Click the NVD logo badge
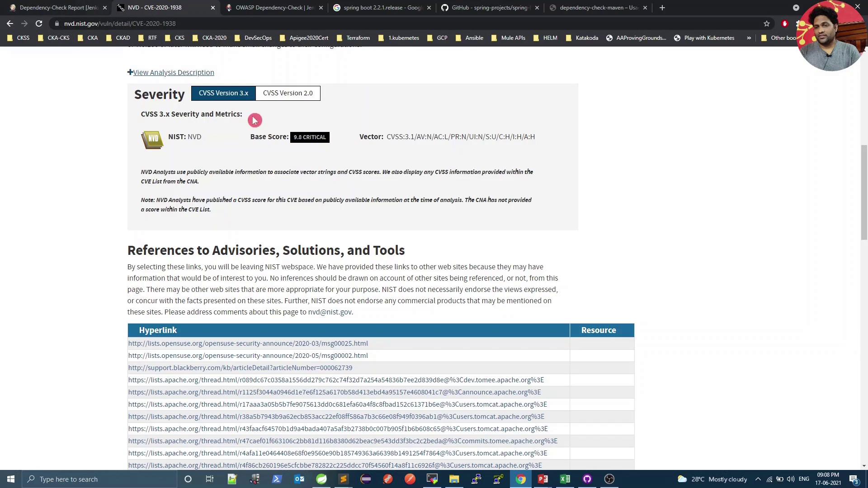Image resolution: width=868 pixels, height=488 pixels. (152, 140)
